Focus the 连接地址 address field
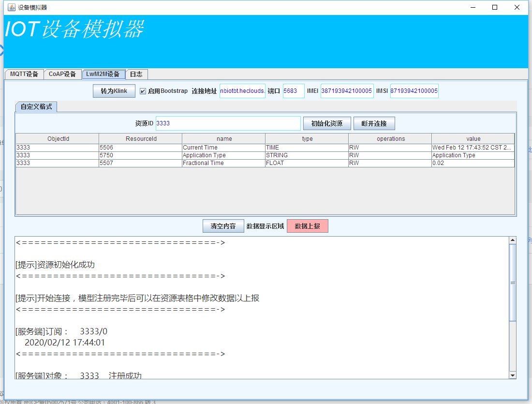This screenshot has height=404, width=532. click(x=242, y=91)
